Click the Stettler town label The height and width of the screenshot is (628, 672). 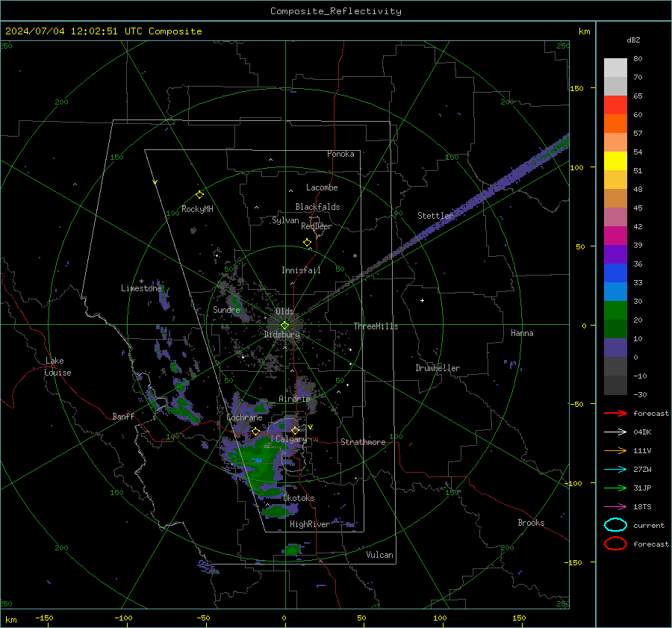click(x=435, y=216)
